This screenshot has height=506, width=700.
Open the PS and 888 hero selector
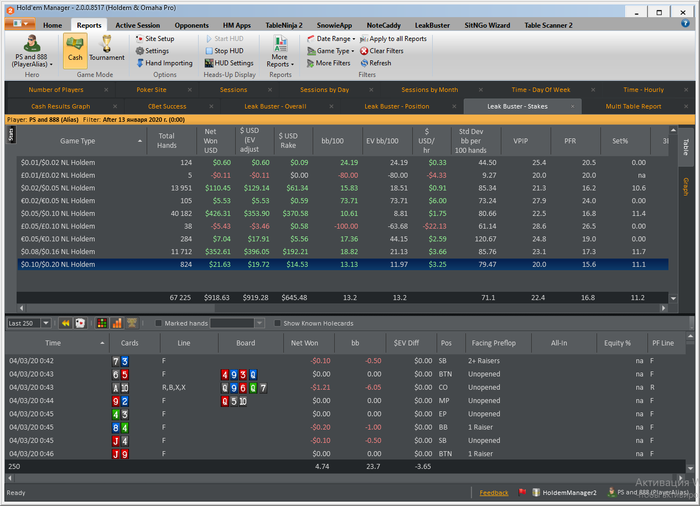[x=32, y=52]
